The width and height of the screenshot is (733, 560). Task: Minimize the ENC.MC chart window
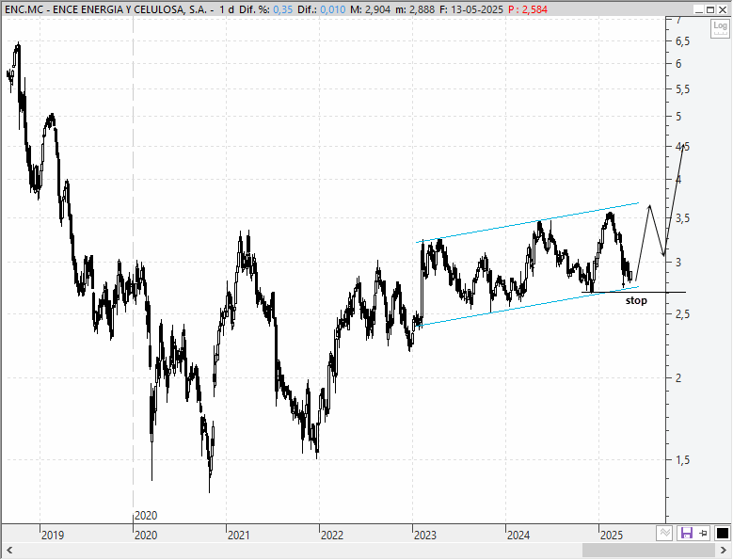(x=699, y=9)
